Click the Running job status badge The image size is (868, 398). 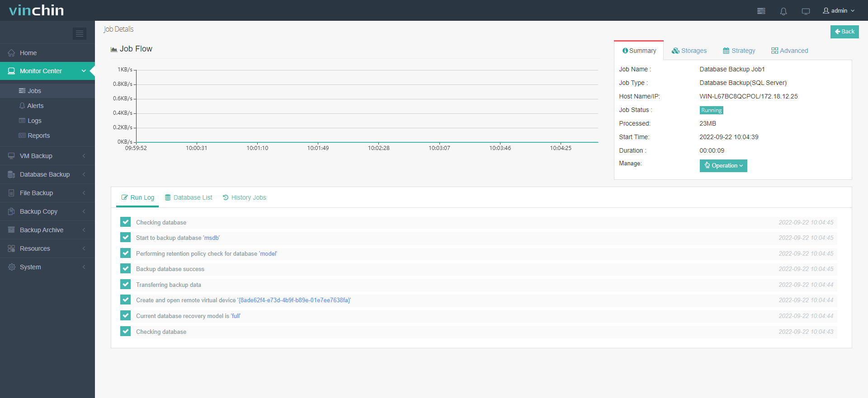(712, 110)
